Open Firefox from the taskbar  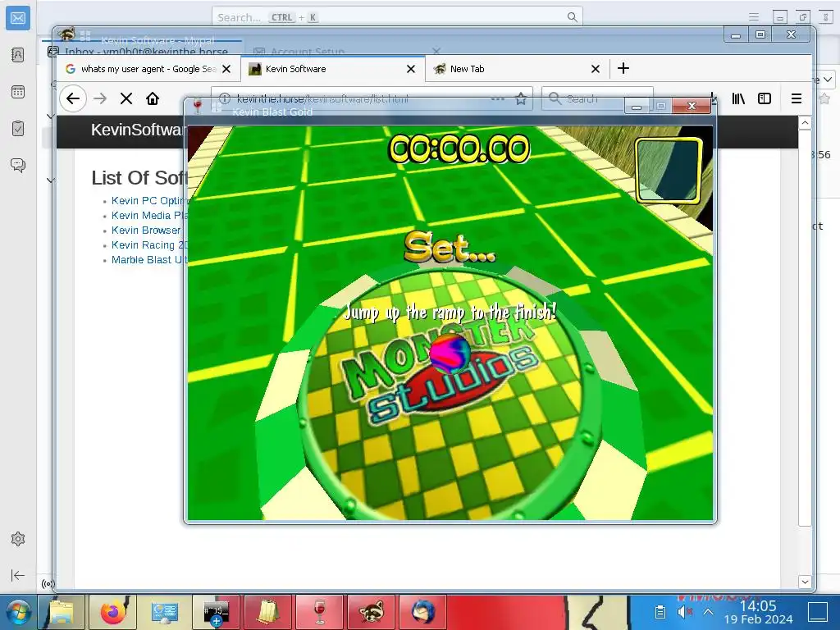[113, 612]
